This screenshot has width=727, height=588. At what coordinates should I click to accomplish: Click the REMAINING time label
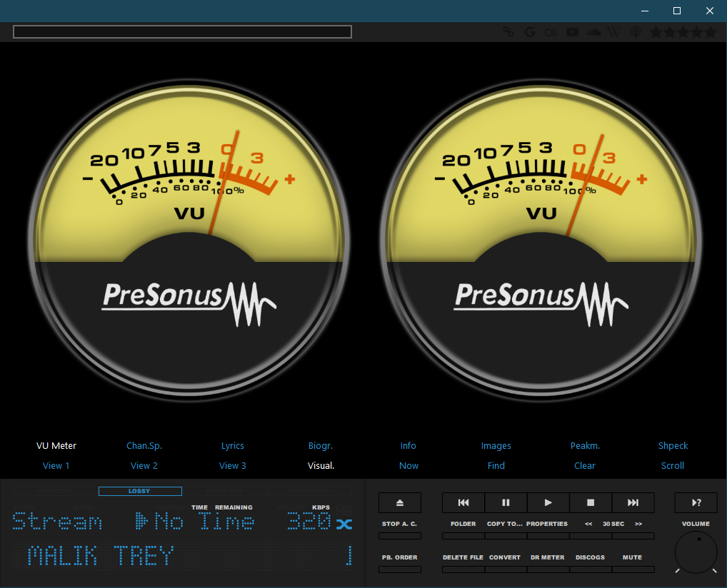234,507
